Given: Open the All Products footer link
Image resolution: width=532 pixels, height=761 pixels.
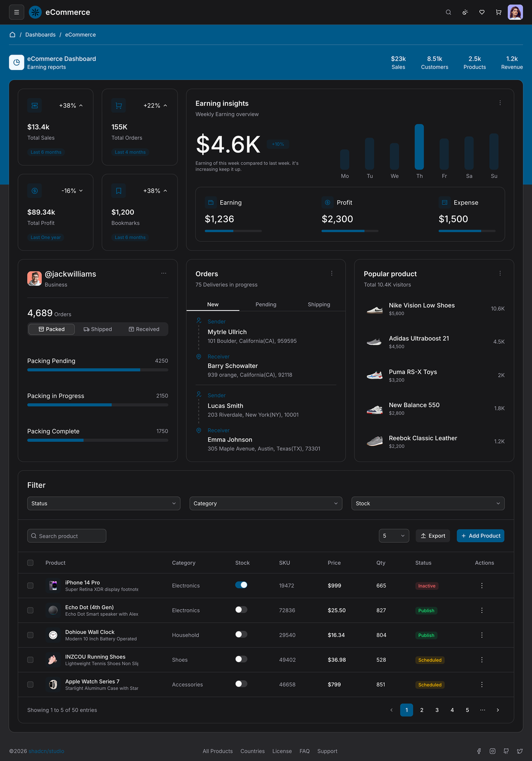Looking at the screenshot, I should coord(218,751).
